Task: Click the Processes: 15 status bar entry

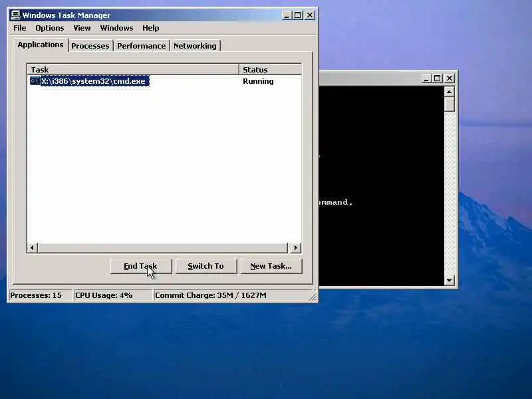Action: pyautogui.click(x=40, y=295)
